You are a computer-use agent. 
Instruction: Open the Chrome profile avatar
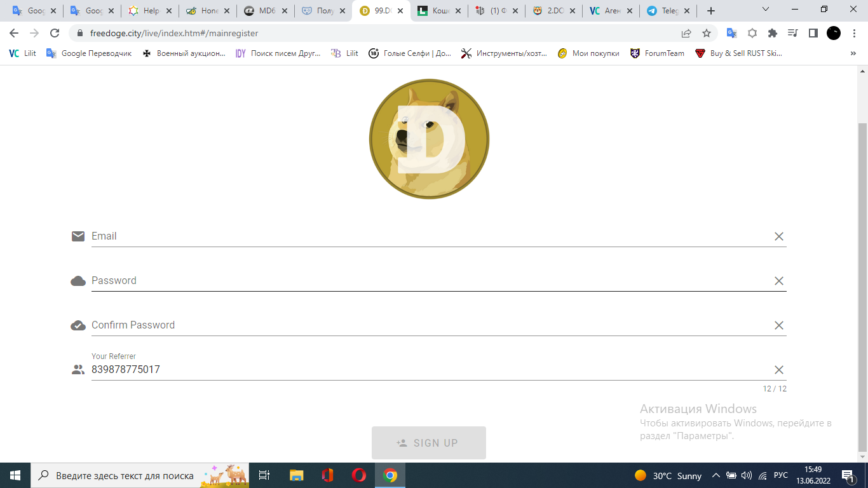[x=834, y=33]
